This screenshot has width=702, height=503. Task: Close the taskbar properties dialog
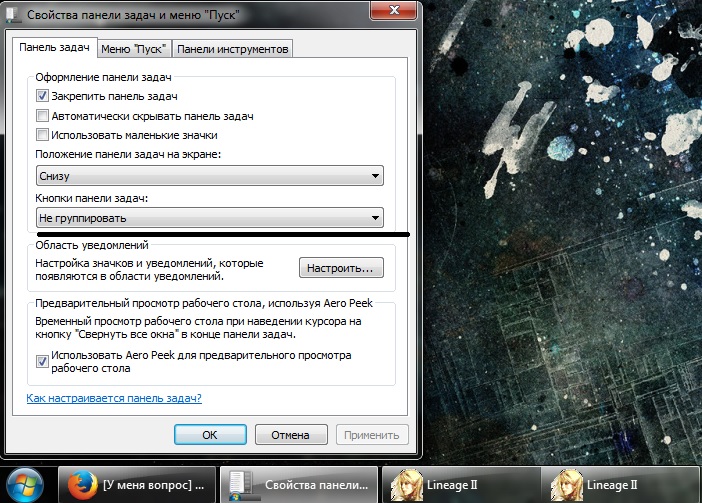[395, 12]
